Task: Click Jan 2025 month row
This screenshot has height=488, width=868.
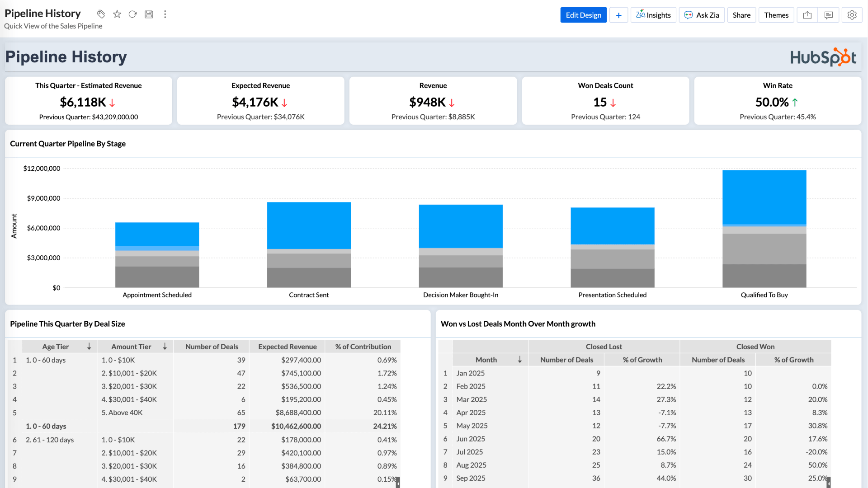Action: (470, 373)
